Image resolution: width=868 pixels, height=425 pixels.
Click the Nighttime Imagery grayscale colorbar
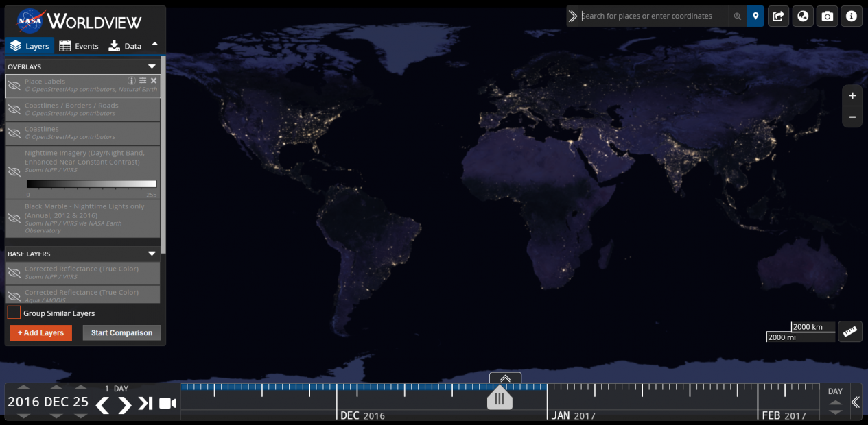click(91, 184)
